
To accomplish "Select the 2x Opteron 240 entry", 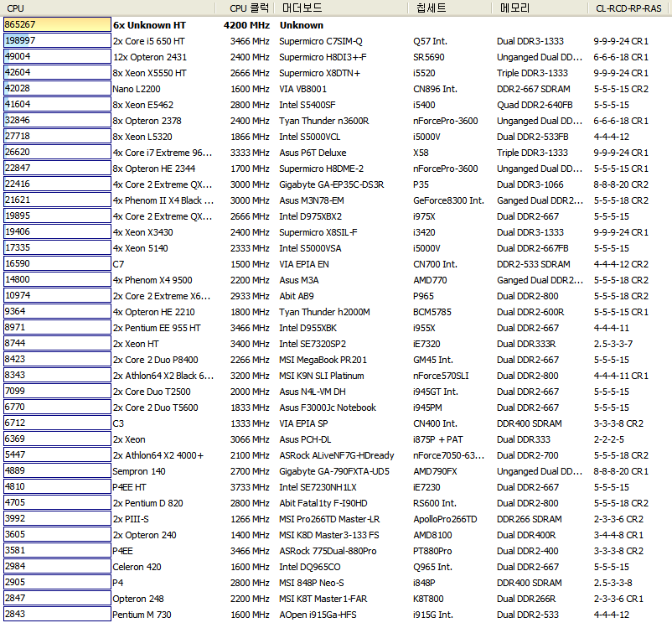I will 144,535.
